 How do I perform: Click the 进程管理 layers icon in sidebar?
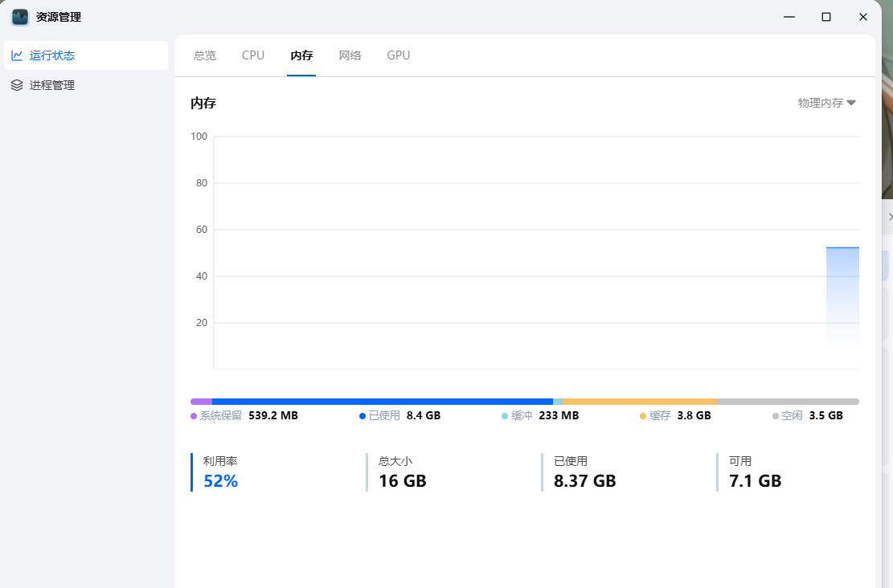point(17,85)
